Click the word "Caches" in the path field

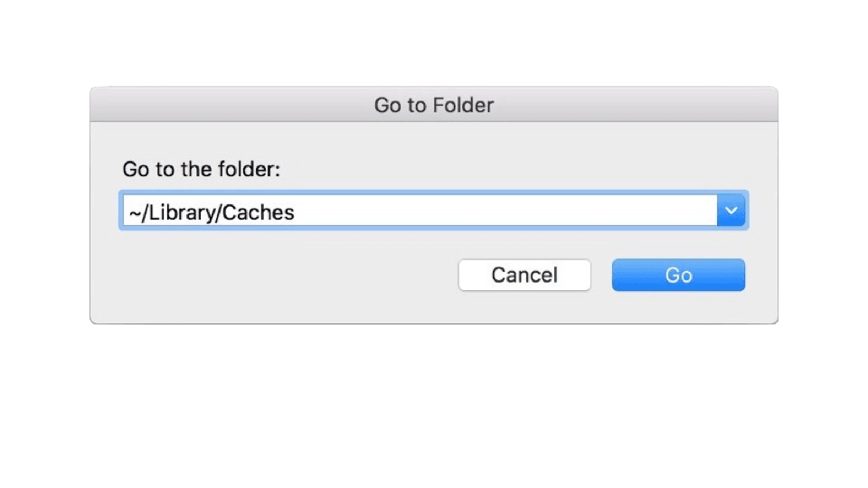[x=259, y=212]
